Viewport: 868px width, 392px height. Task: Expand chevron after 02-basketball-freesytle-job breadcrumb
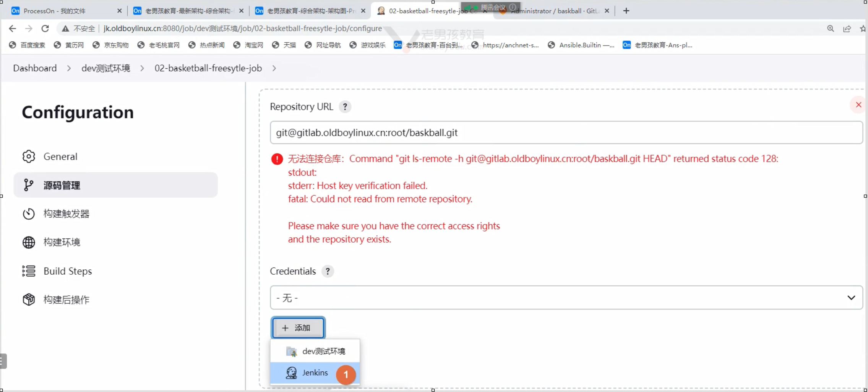274,68
